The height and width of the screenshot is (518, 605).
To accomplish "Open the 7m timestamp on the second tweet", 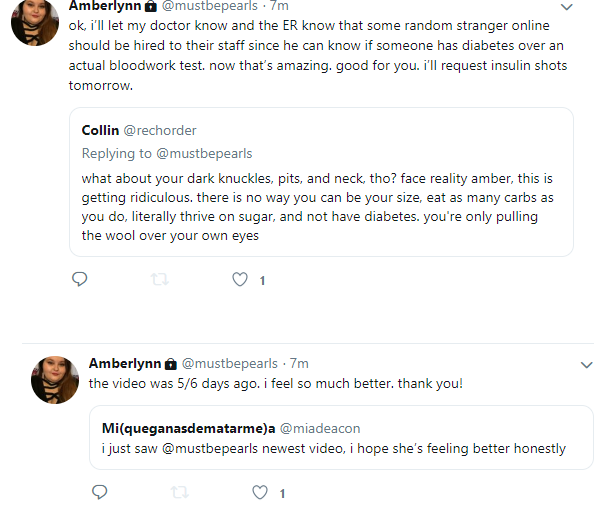I will click(299, 363).
